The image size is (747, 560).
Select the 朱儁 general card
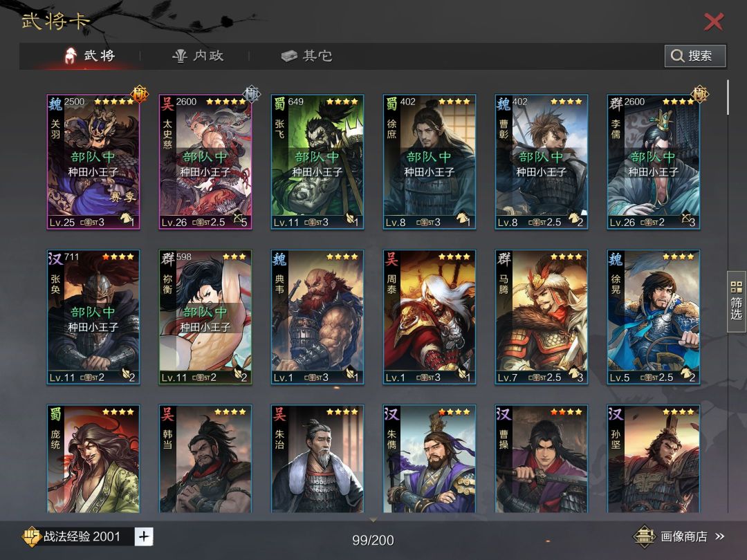pos(430,458)
